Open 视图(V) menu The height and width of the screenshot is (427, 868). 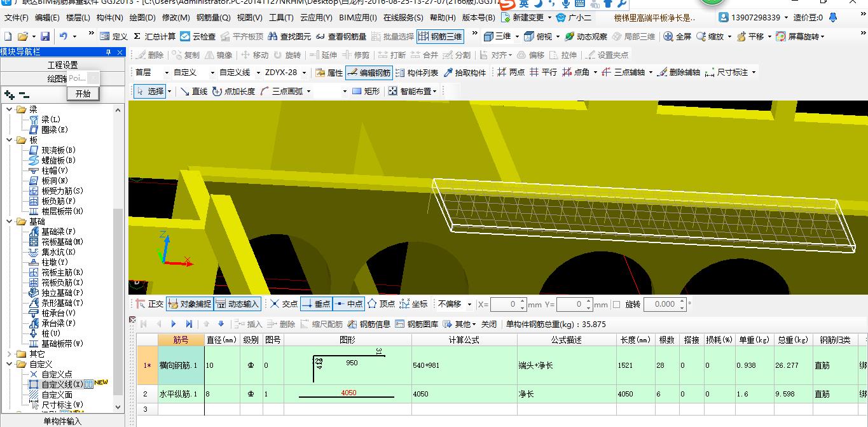pyautogui.click(x=249, y=18)
